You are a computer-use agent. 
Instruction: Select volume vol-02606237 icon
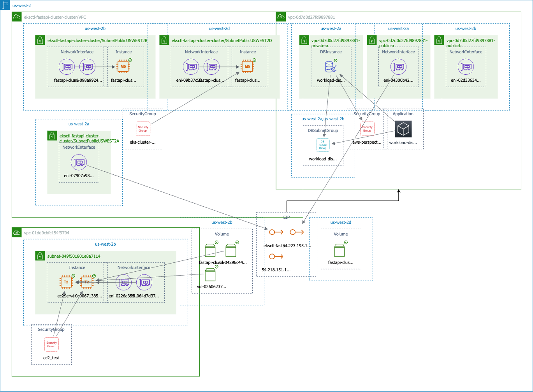[210, 274]
